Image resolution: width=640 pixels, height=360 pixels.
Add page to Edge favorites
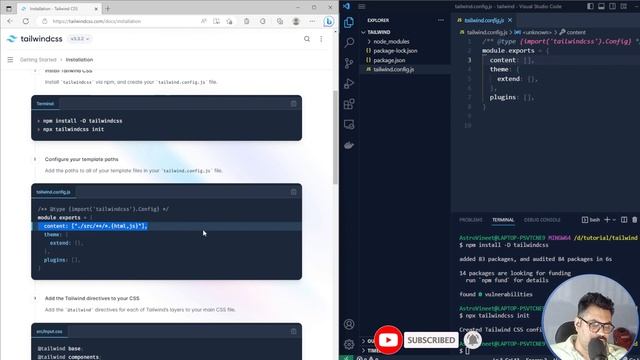pos(229,21)
